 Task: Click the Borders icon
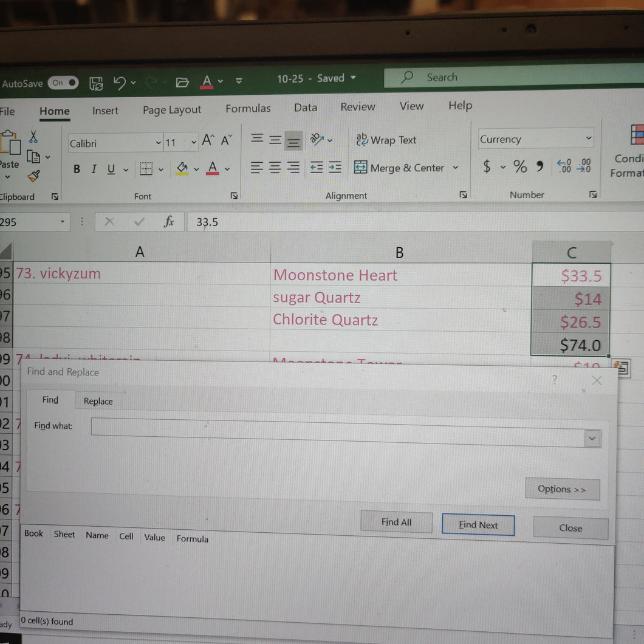[146, 168]
